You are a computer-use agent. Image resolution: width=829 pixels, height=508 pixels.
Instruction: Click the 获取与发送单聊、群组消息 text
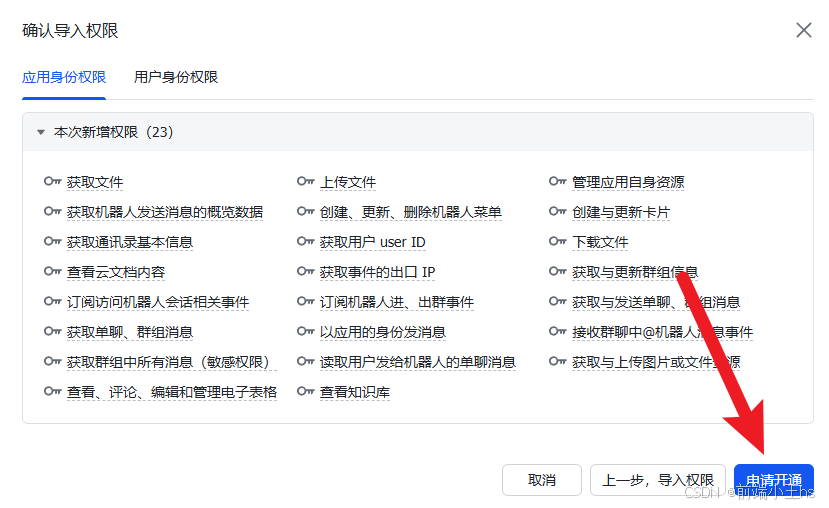(x=656, y=302)
